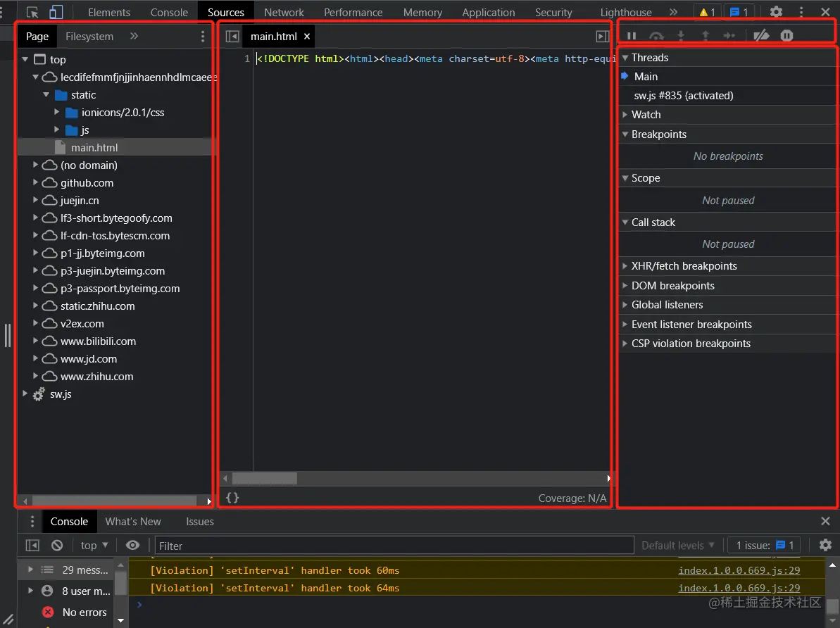
Task: Toggle the console sidebar icon
Action: (32, 546)
